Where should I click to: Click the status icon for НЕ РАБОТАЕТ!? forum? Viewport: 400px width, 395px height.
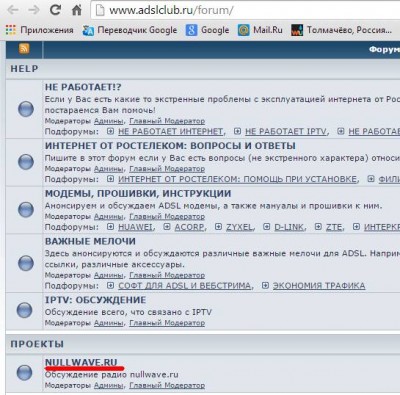click(26, 109)
